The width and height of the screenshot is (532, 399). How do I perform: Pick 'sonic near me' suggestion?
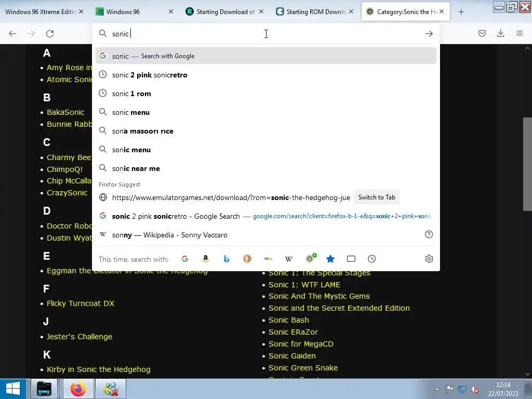coord(265,168)
